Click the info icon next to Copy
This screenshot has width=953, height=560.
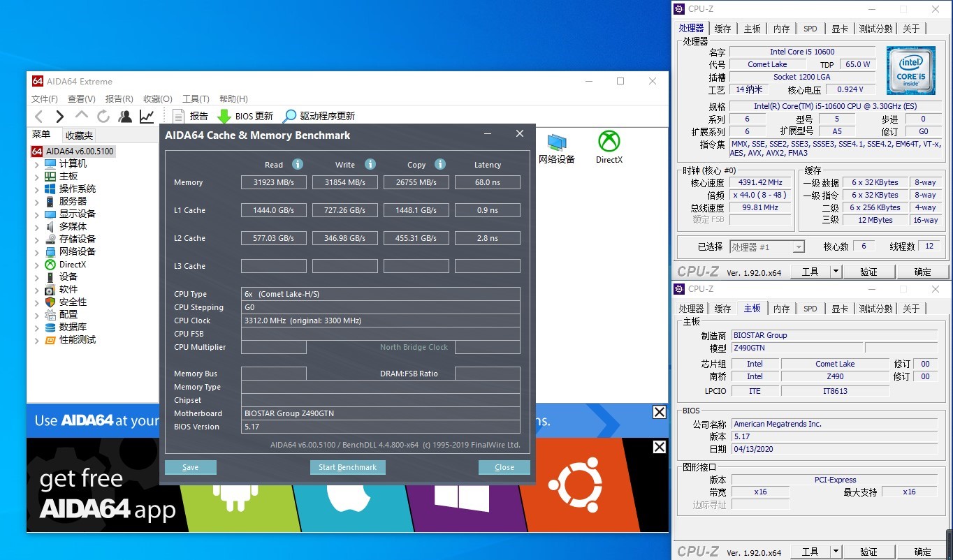click(440, 164)
